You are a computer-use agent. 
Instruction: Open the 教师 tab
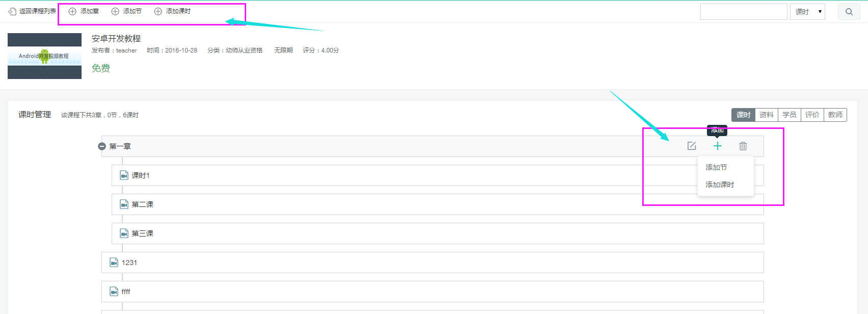pyautogui.click(x=835, y=115)
